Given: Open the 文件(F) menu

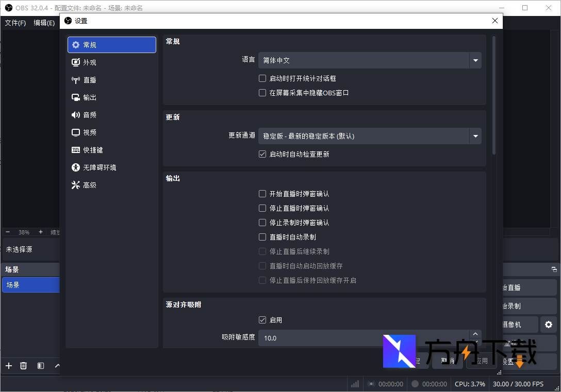Looking at the screenshot, I should [x=15, y=23].
